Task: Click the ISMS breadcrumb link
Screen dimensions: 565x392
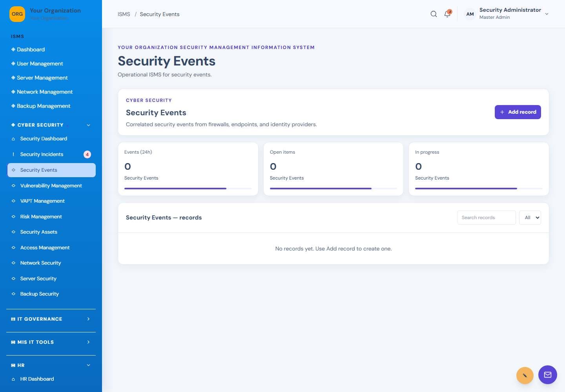Action: click(x=124, y=14)
